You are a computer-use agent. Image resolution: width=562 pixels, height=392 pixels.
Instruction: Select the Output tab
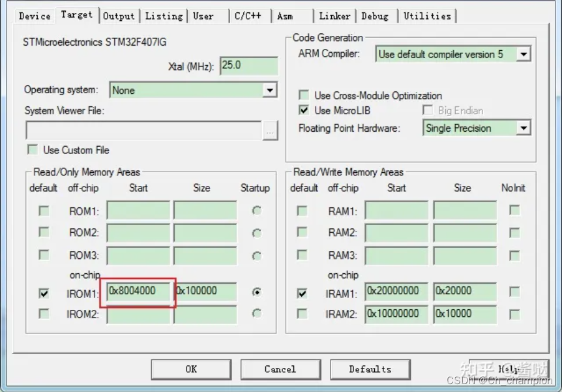coord(119,16)
